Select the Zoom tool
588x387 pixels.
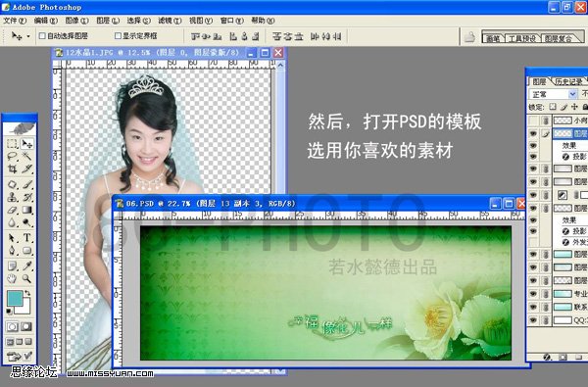click(26, 278)
